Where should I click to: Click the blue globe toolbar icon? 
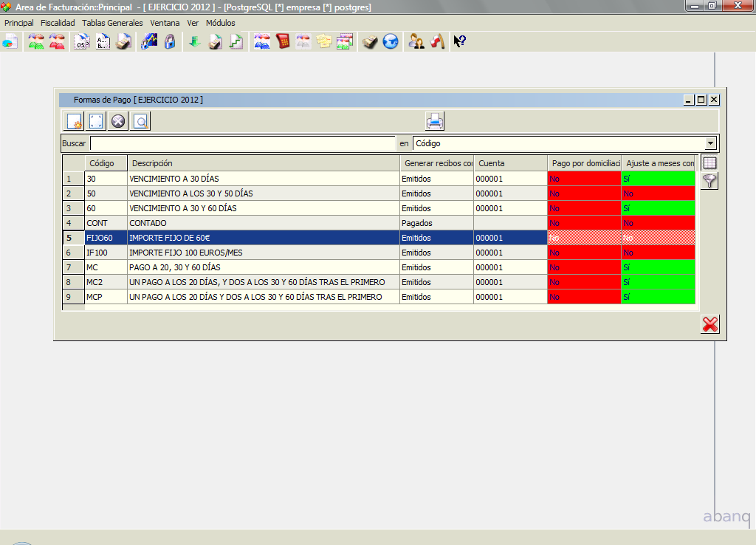tap(391, 41)
